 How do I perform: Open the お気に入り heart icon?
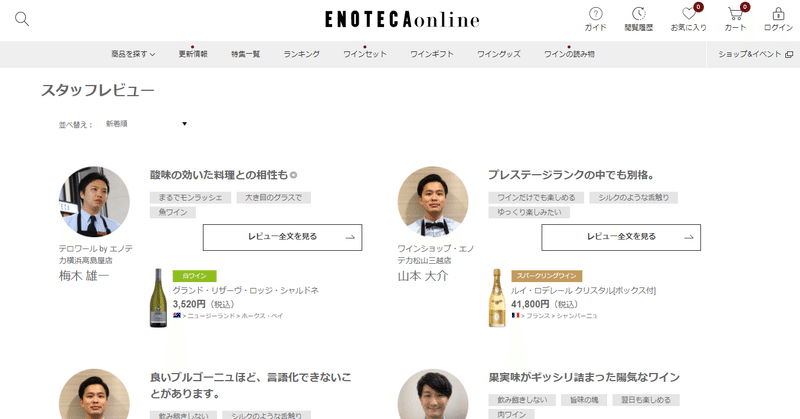[x=688, y=19]
